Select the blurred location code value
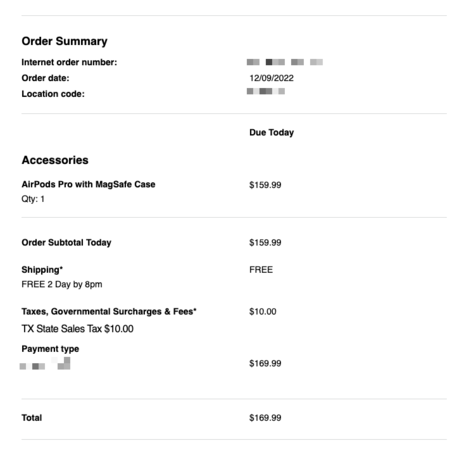 [266, 91]
